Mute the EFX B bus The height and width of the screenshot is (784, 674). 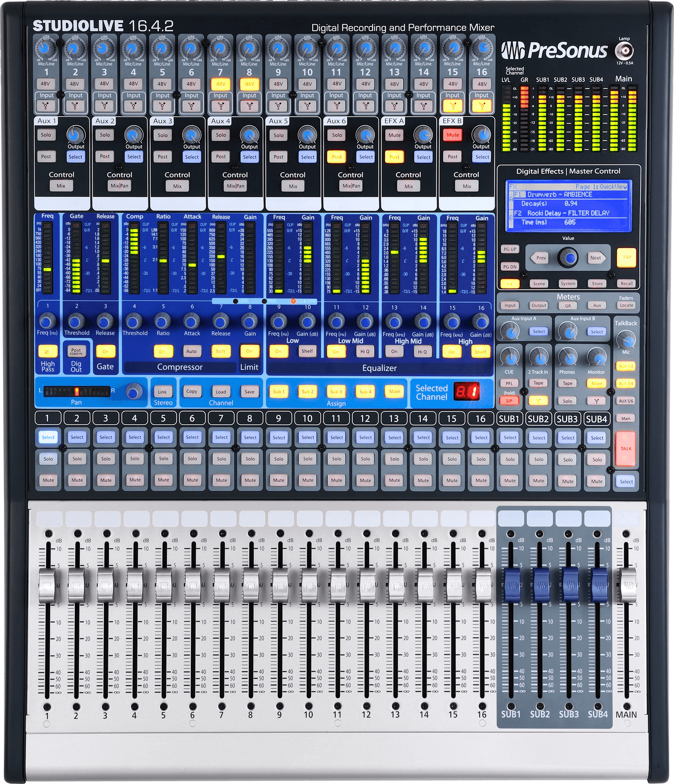[452, 135]
